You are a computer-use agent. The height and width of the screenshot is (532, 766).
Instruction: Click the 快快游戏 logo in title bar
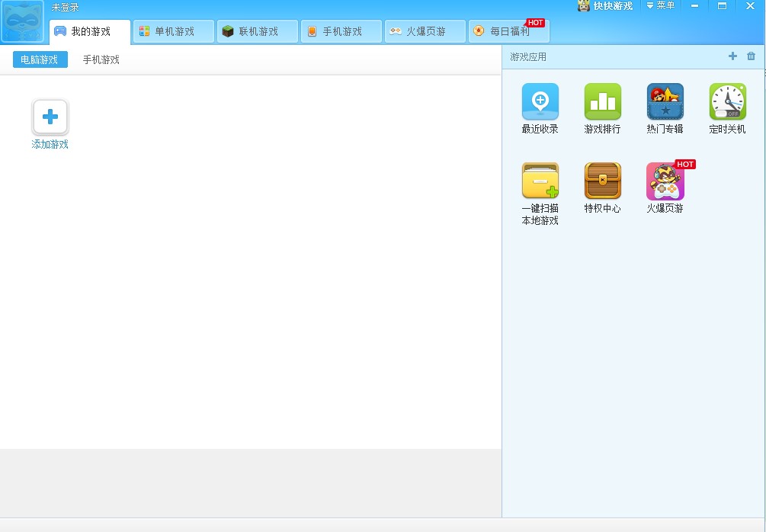(605, 6)
